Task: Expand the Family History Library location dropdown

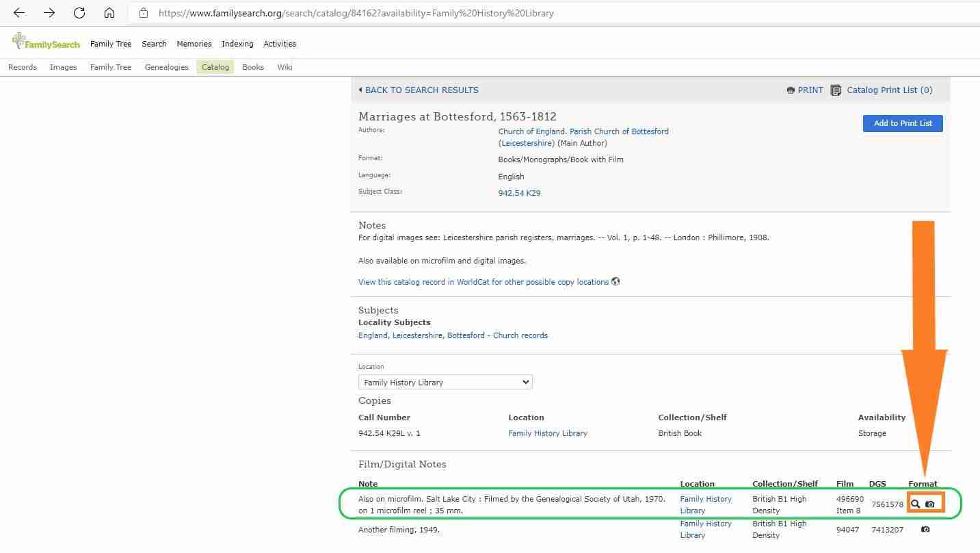Action: click(445, 383)
